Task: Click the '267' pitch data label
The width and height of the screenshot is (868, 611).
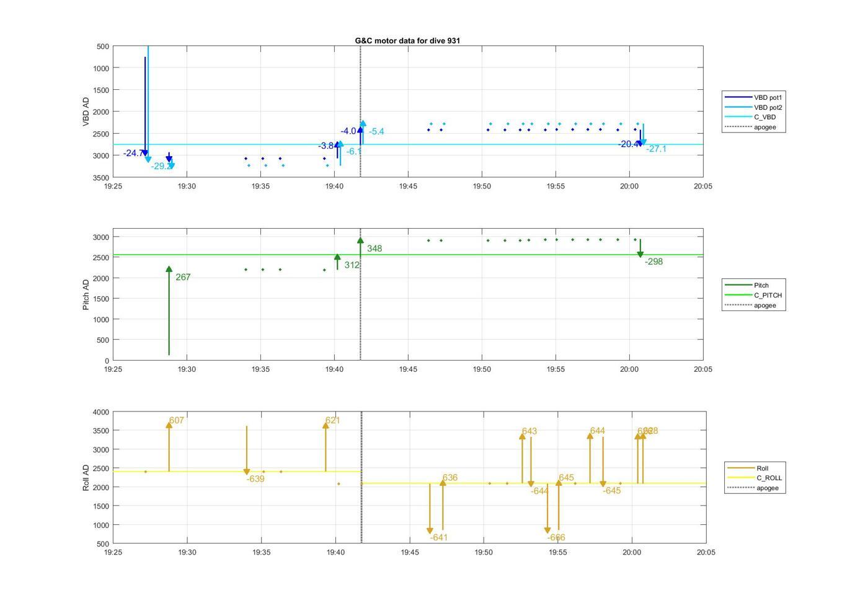Action: [x=183, y=277]
